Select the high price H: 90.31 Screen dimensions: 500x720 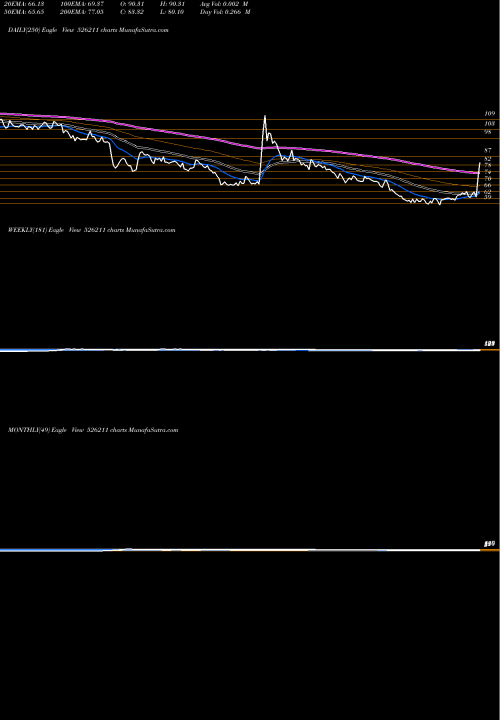pos(173,4)
